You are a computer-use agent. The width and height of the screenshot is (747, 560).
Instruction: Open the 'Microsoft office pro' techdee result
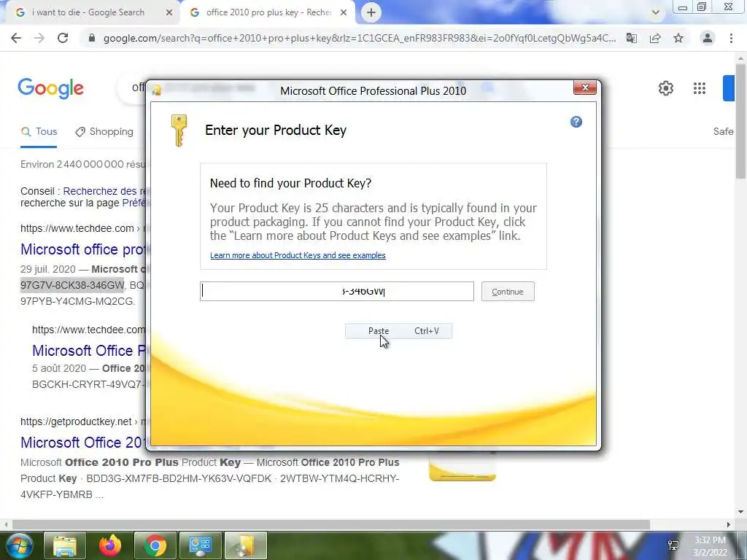click(83, 249)
